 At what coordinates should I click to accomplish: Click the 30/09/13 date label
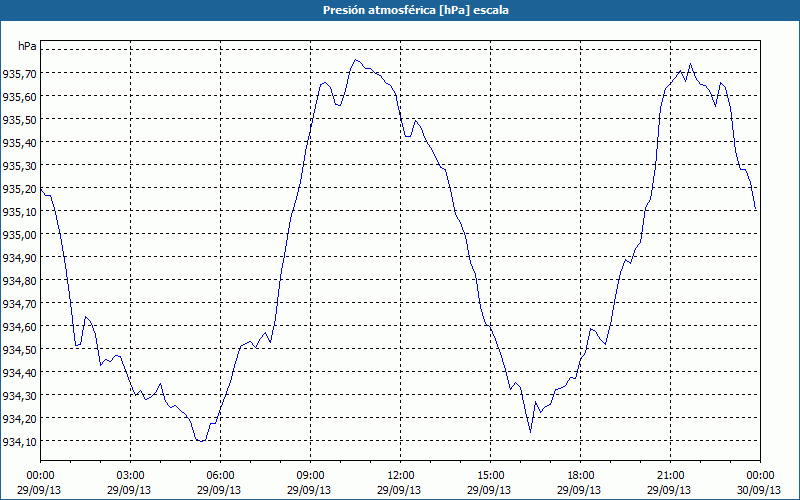click(x=760, y=490)
